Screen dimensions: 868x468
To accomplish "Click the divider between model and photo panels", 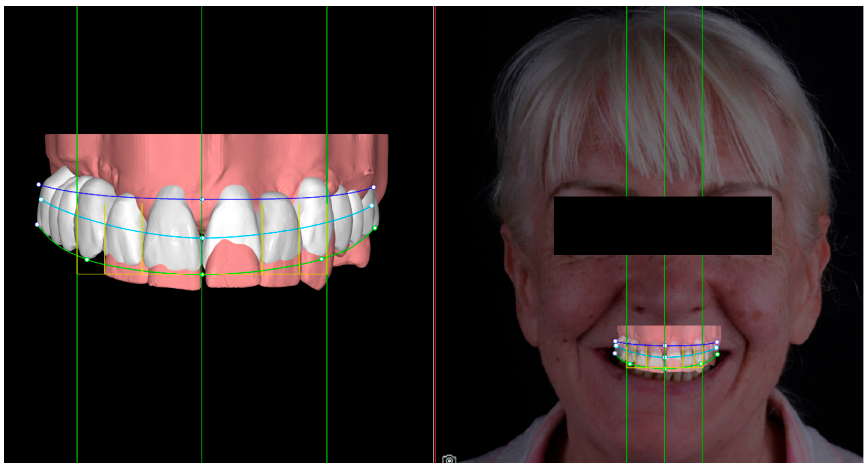I will 434,236.
